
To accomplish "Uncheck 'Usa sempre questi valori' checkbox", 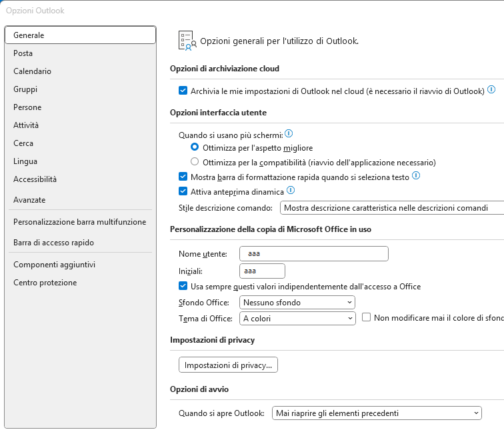I will 183,286.
